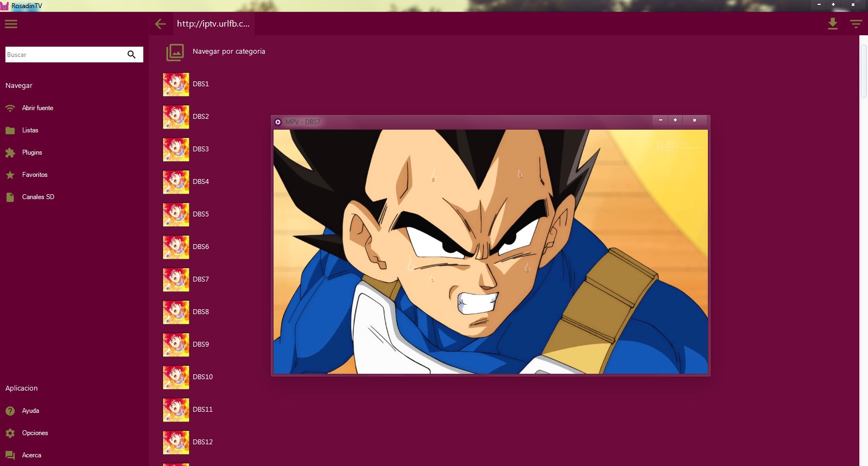Focus the Buscar search field
Viewport: 868px width, 466px height.
pyautogui.click(x=74, y=54)
